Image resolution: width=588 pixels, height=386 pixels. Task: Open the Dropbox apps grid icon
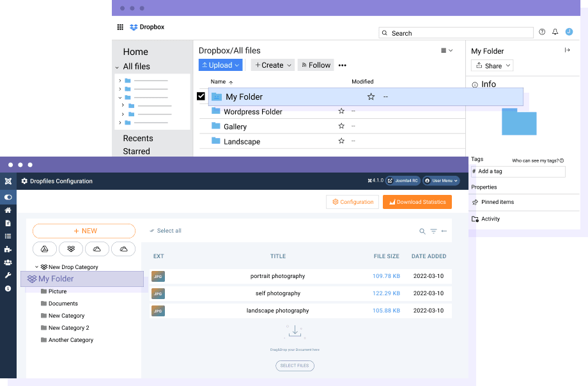(x=120, y=27)
